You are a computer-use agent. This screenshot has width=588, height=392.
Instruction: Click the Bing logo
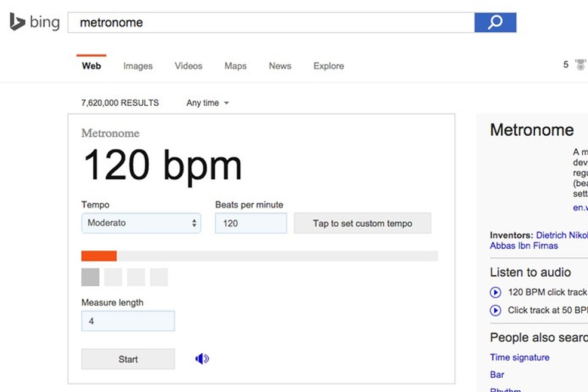point(35,23)
